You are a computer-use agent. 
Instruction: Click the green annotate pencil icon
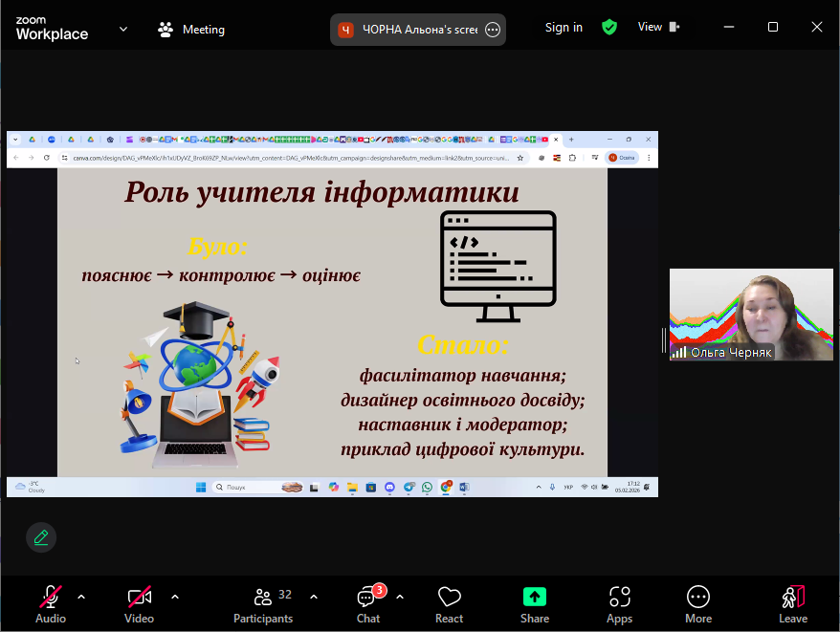pyautogui.click(x=41, y=537)
